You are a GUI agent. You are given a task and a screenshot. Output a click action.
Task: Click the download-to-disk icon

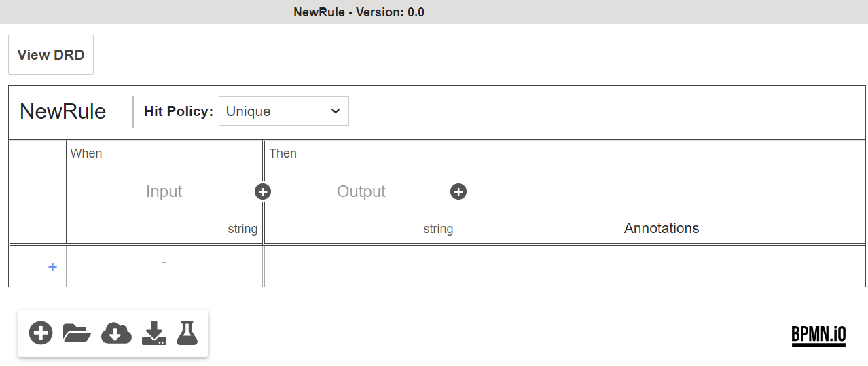(x=154, y=333)
